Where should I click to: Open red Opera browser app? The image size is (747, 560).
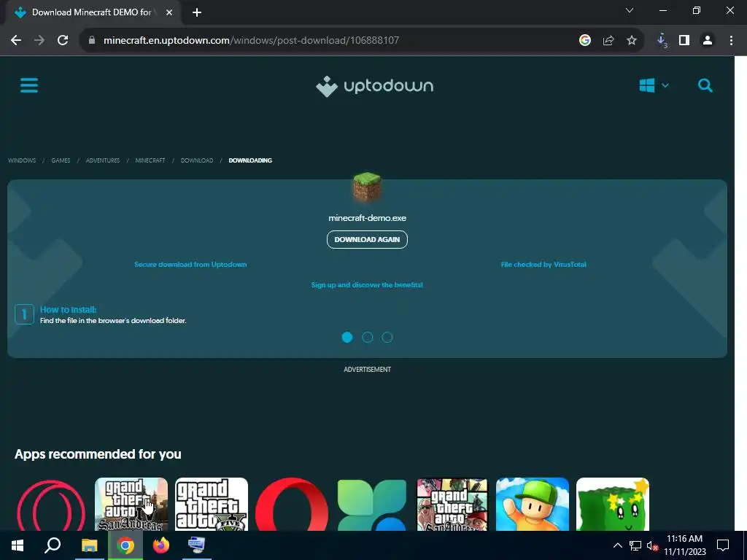click(x=292, y=505)
